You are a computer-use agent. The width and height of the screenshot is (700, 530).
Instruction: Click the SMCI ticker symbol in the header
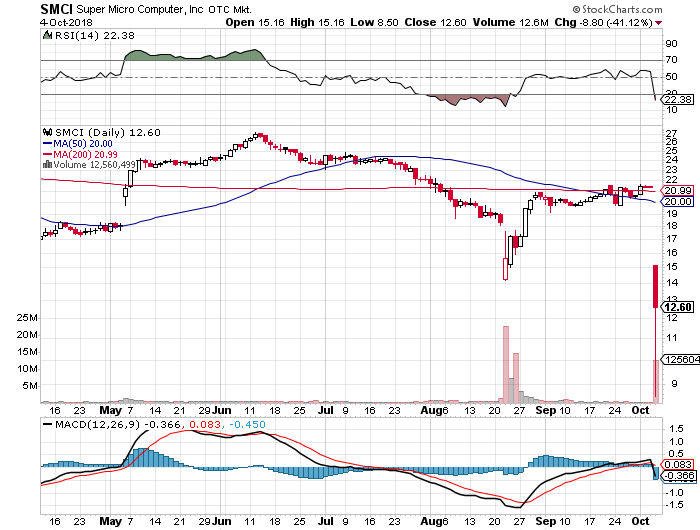click(x=57, y=9)
